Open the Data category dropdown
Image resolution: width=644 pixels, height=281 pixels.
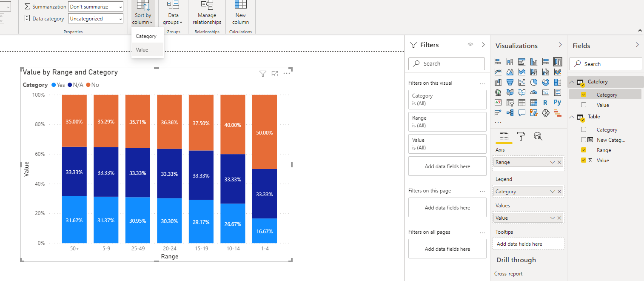(96, 19)
